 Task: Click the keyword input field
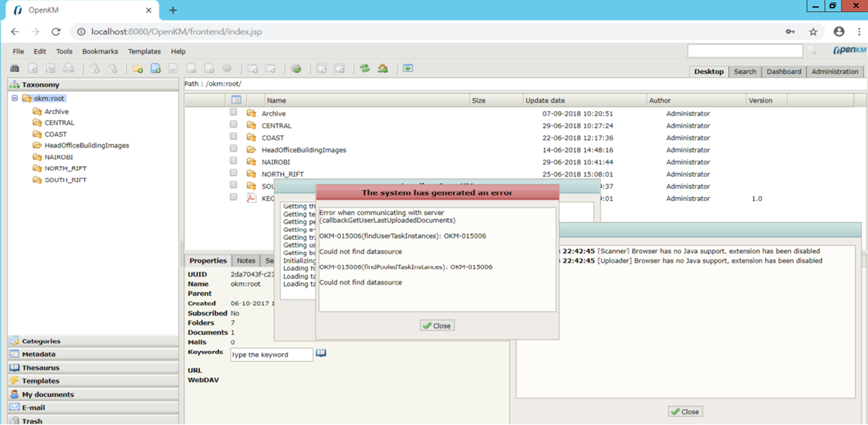(271, 355)
